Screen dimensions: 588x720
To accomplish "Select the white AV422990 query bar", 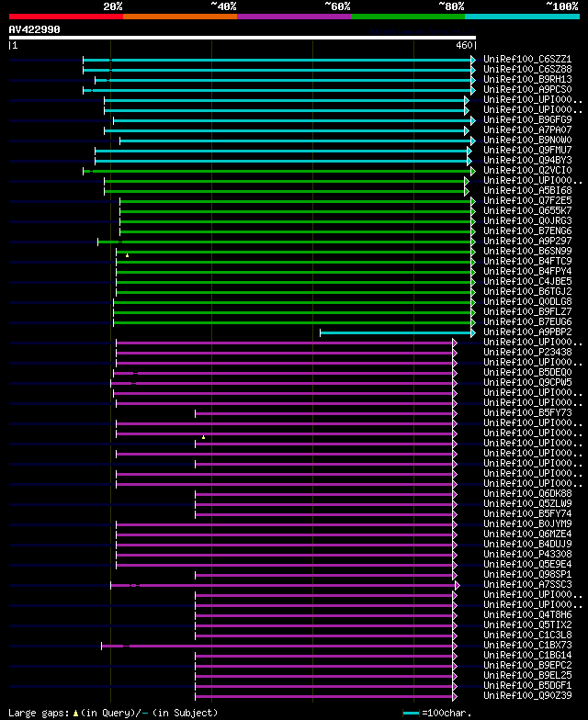I will click(243, 38).
